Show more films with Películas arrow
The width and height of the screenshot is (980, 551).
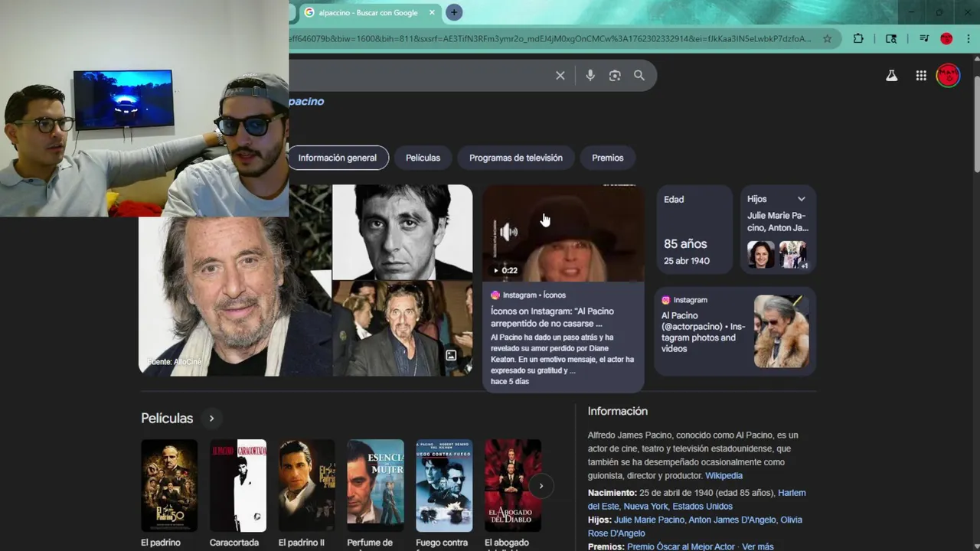tap(211, 418)
